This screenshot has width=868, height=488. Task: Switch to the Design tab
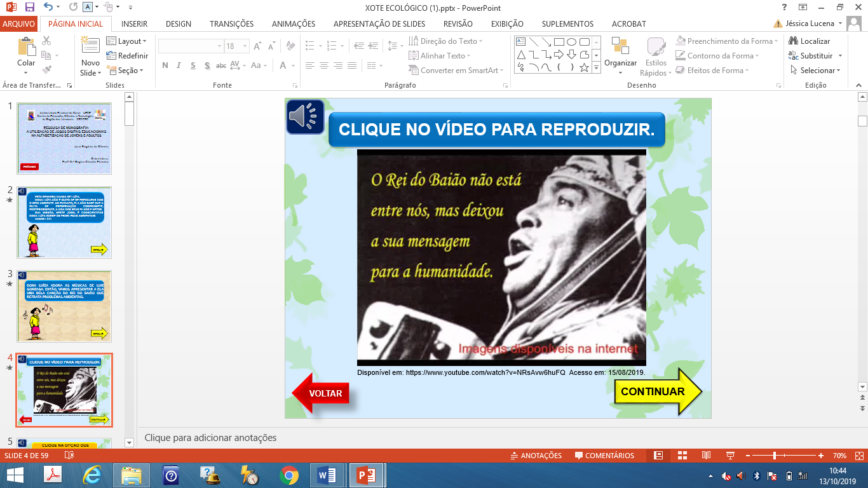point(178,24)
